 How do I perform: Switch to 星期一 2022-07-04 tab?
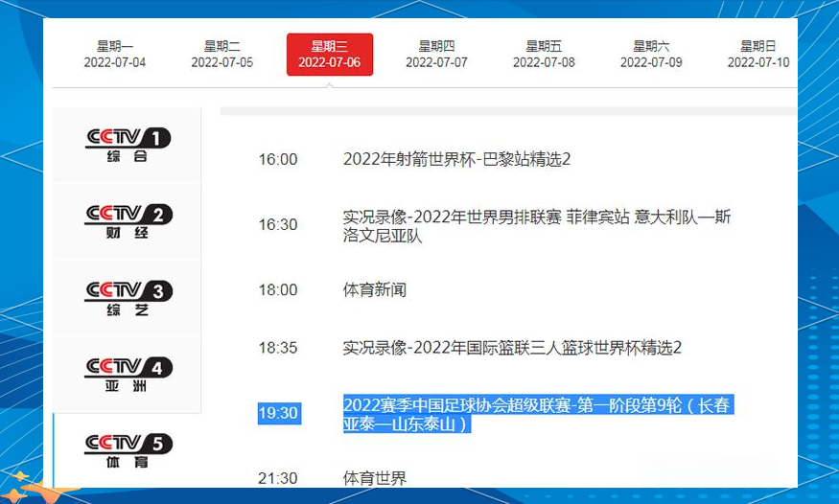tap(115, 55)
